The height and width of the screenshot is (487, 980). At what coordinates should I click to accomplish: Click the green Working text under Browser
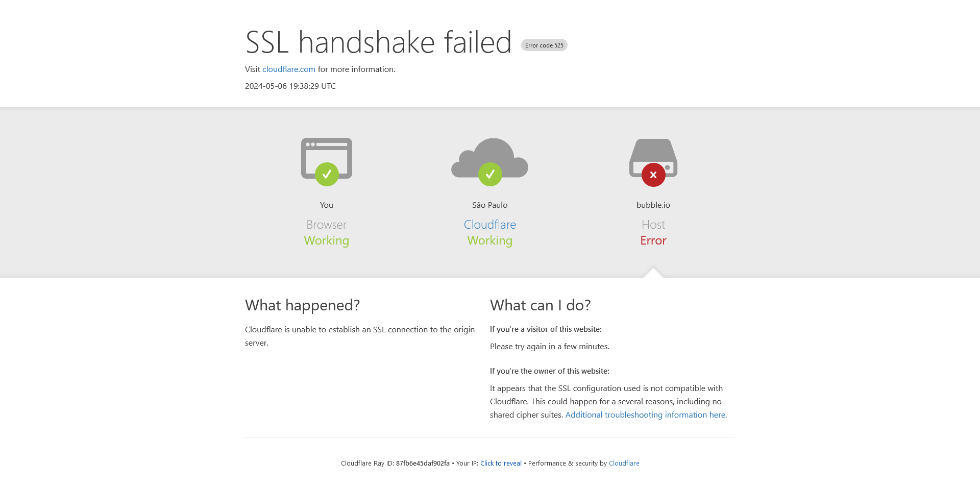pyautogui.click(x=327, y=241)
